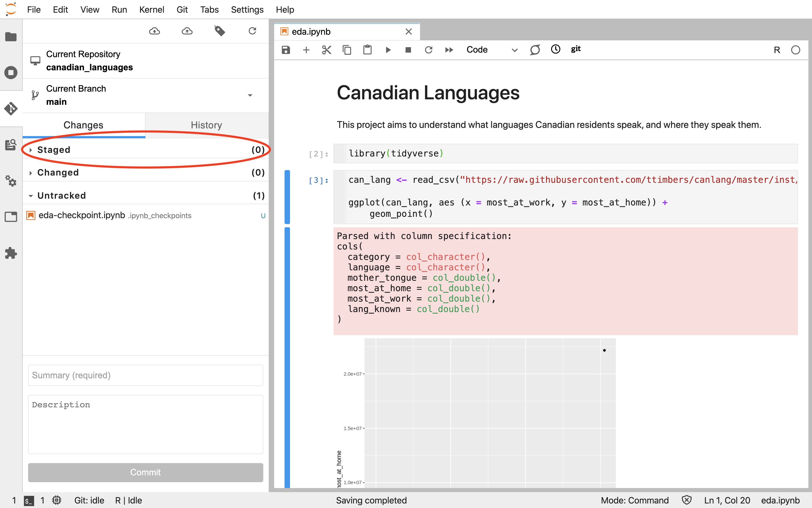Open the Git menu
The width and height of the screenshot is (812, 508).
(x=182, y=10)
